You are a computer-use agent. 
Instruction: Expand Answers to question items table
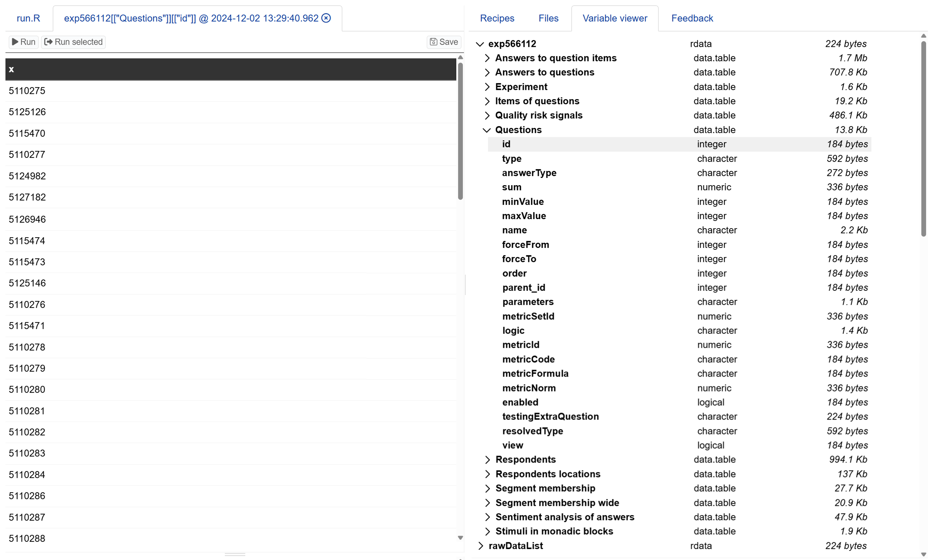487,58
